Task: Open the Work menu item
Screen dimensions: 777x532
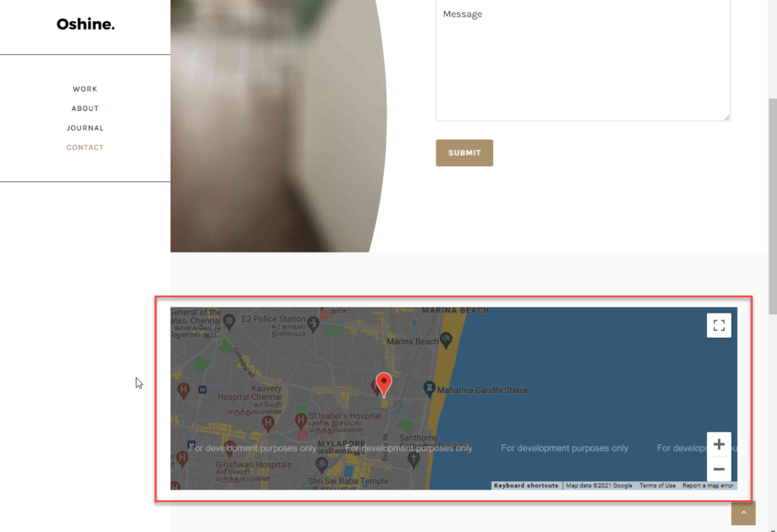Action: click(85, 90)
